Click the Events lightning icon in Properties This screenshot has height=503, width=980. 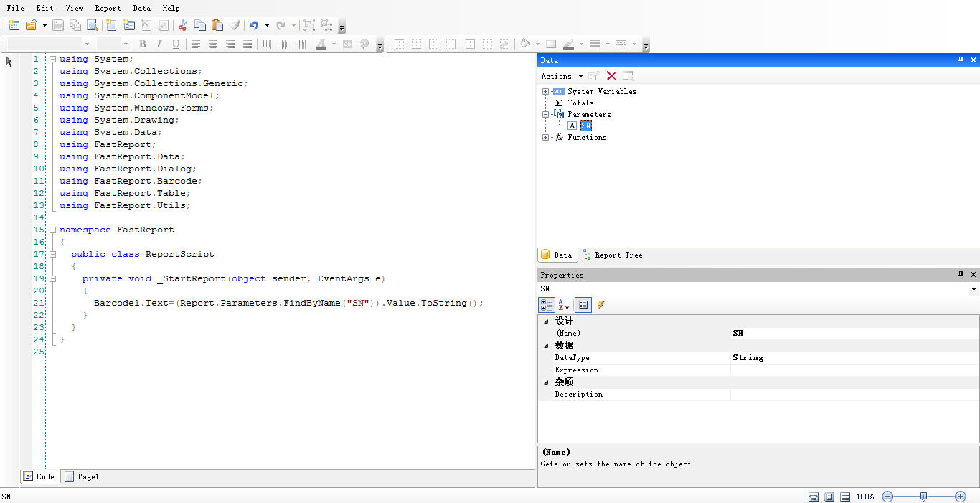click(601, 305)
